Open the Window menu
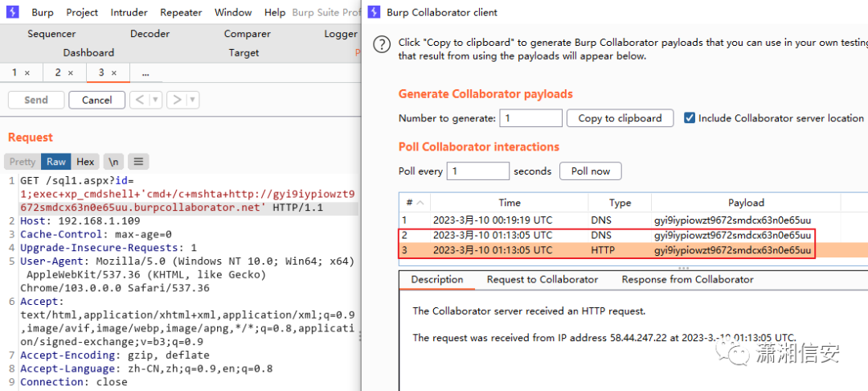The height and width of the screenshot is (391, 868). [233, 12]
